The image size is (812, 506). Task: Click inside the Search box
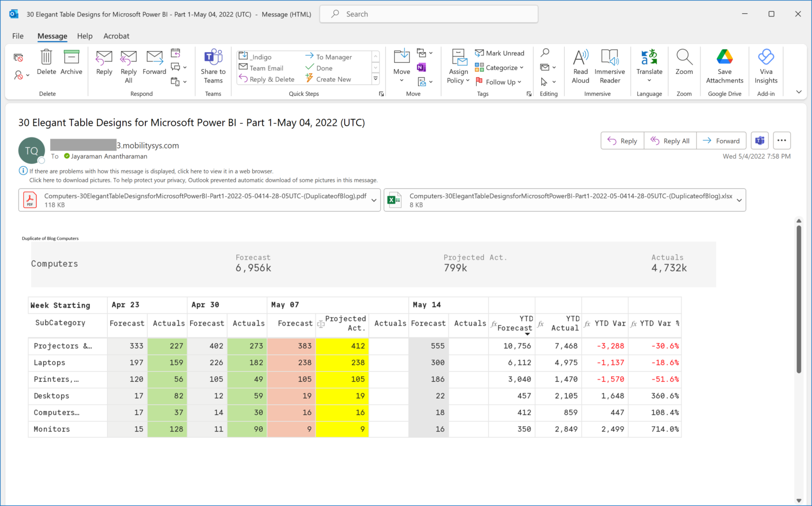click(428, 14)
